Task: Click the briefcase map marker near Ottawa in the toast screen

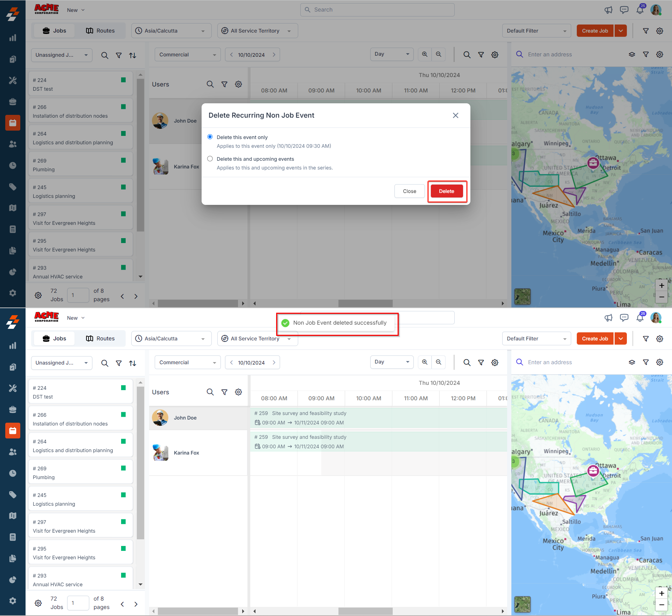Action: (x=593, y=471)
